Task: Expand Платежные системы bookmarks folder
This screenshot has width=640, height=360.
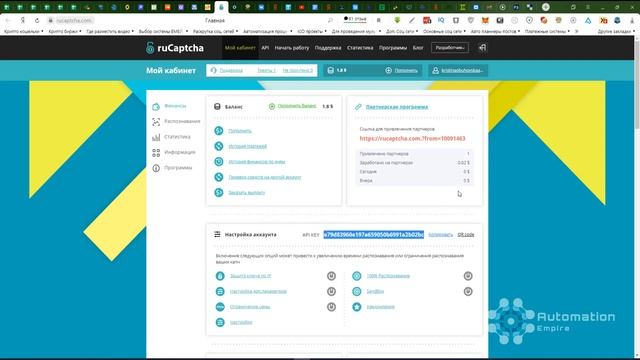Action: point(547,31)
